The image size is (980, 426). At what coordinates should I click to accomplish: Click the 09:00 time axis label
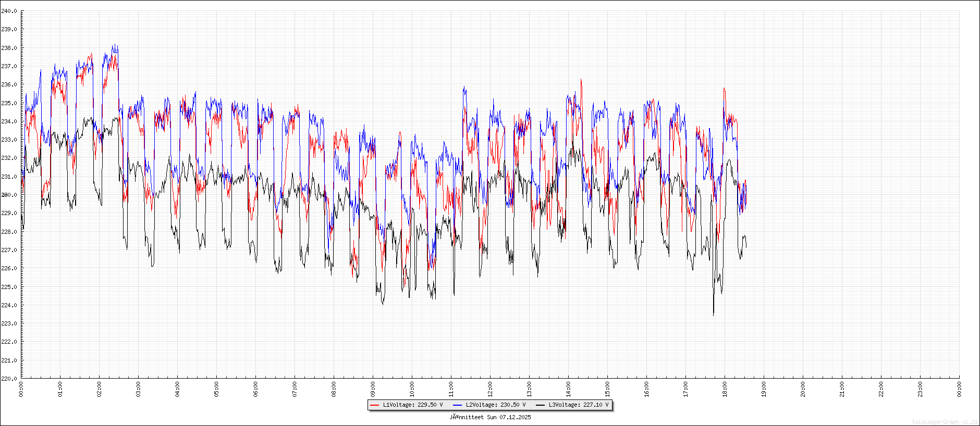[373, 389]
